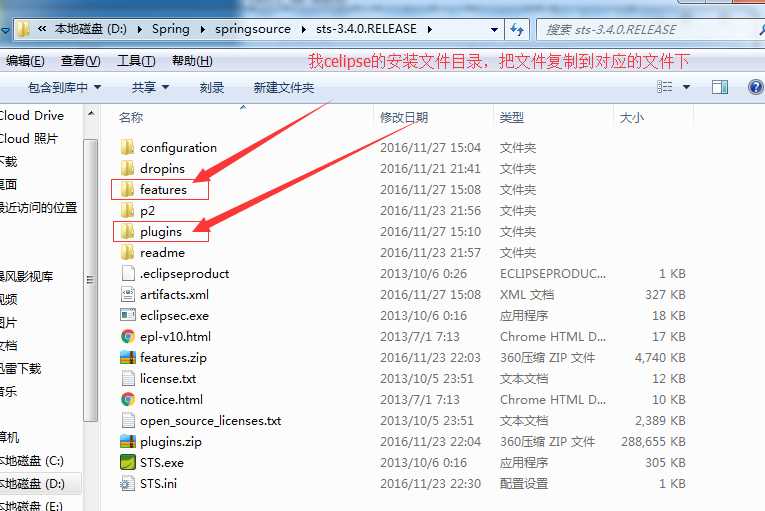This screenshot has width=765, height=511.
Task: Go to springsource in the breadcrumb path
Action: (253, 29)
